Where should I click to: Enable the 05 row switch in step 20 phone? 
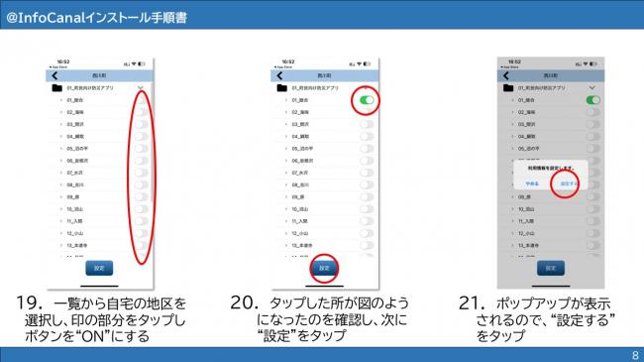[367, 149]
